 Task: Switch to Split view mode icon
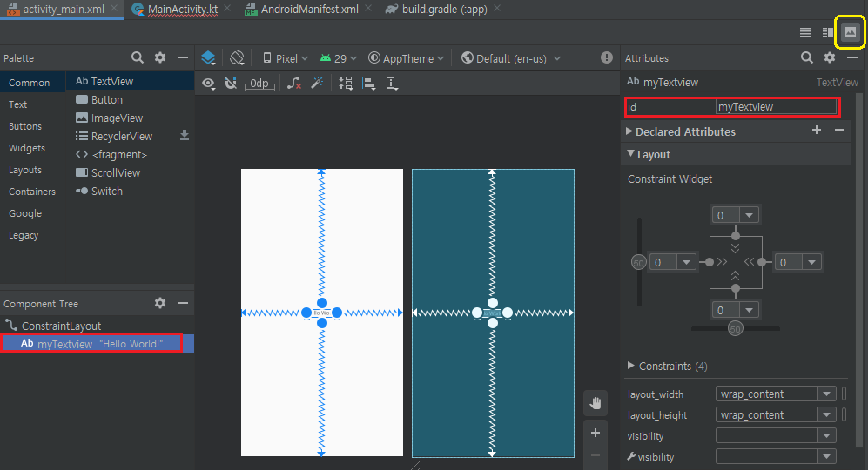click(828, 32)
